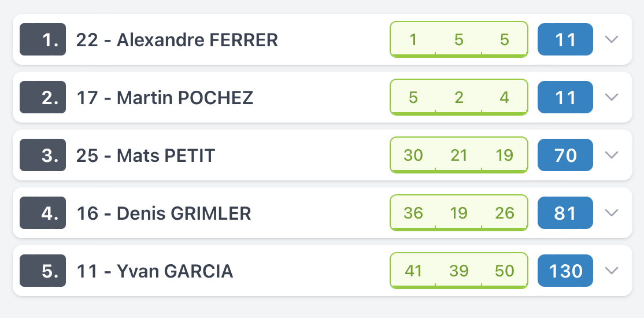Expand Martin POCHEZ's row chevron
Image resolution: width=644 pixels, height=318 pixels.
(612, 97)
